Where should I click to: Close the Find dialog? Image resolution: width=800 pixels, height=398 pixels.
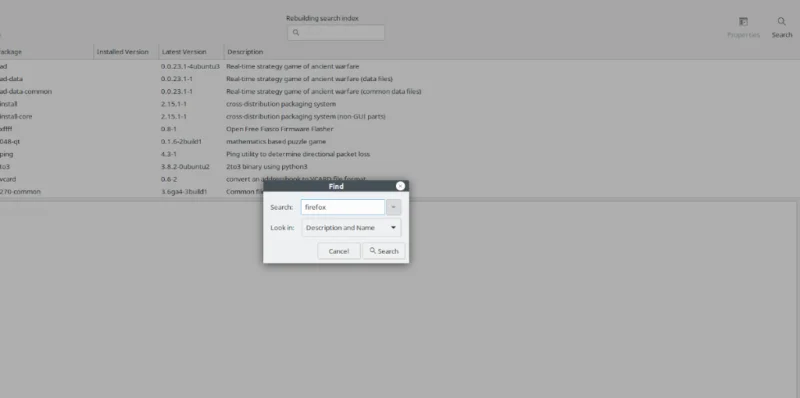(400, 186)
